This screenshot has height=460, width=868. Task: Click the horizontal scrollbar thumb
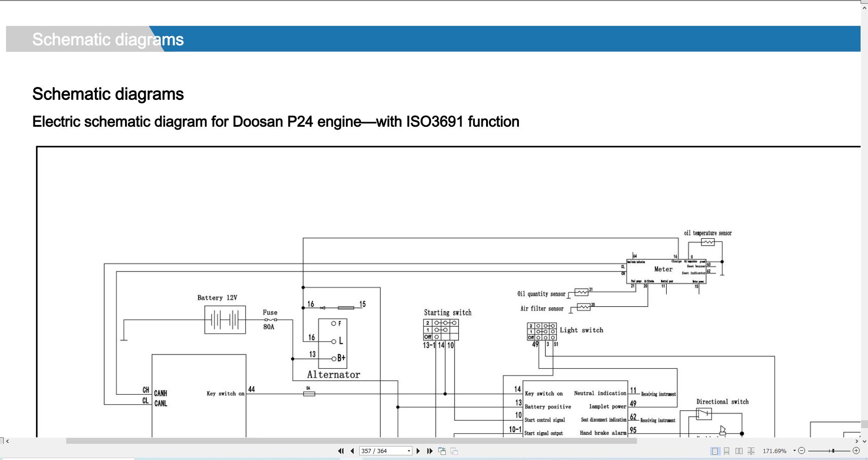(x=351, y=441)
